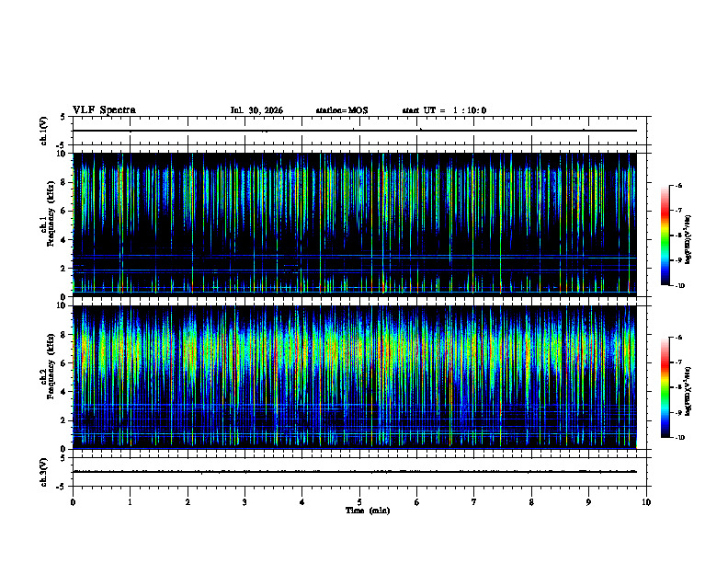Click the "1" minute time tick label
The height and width of the screenshot is (563, 728).
click(130, 502)
